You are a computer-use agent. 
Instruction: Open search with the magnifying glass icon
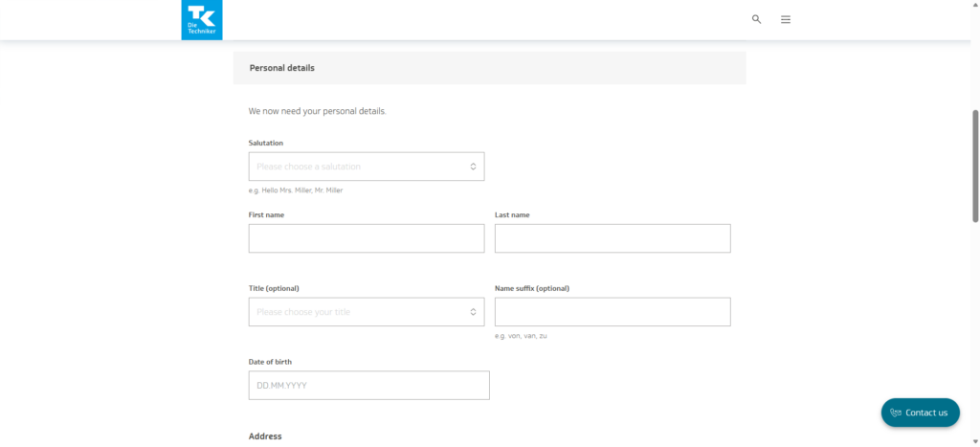(x=756, y=19)
